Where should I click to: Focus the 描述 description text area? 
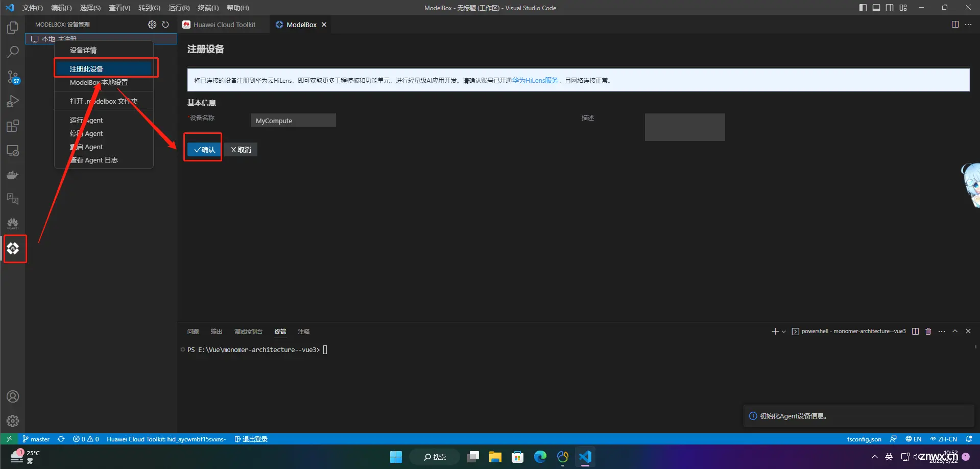tap(685, 127)
